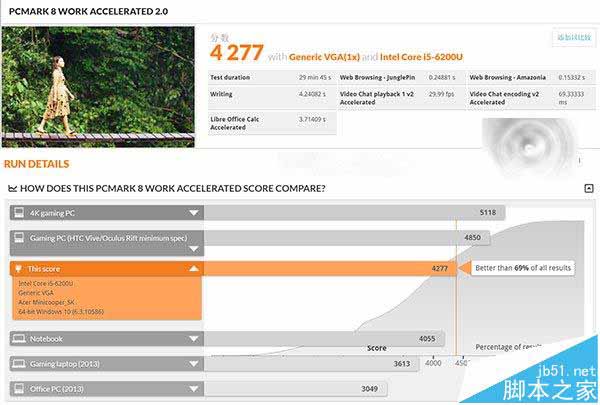The width and height of the screenshot is (600, 405).
Task: Expand the Gaming laptop (2013) row
Action: (x=194, y=364)
